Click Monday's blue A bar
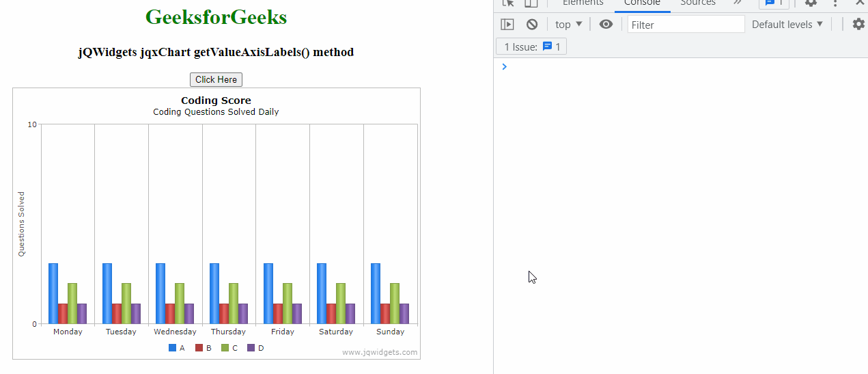868x374 pixels. click(x=53, y=293)
